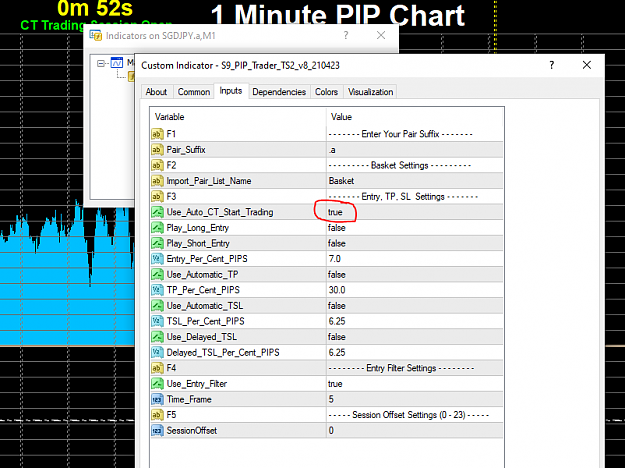Click the Session Offset Settings separator value
The image size is (625, 468).
pos(409,415)
